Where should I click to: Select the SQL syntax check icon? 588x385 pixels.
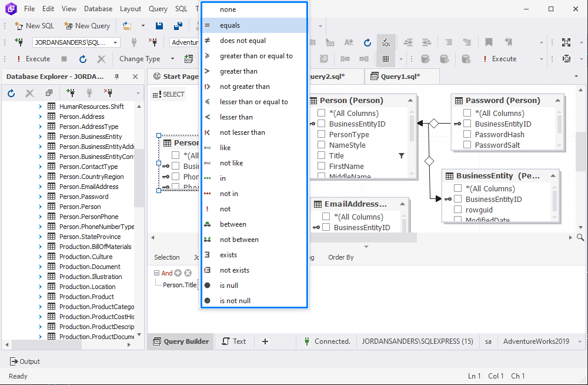click(x=386, y=42)
